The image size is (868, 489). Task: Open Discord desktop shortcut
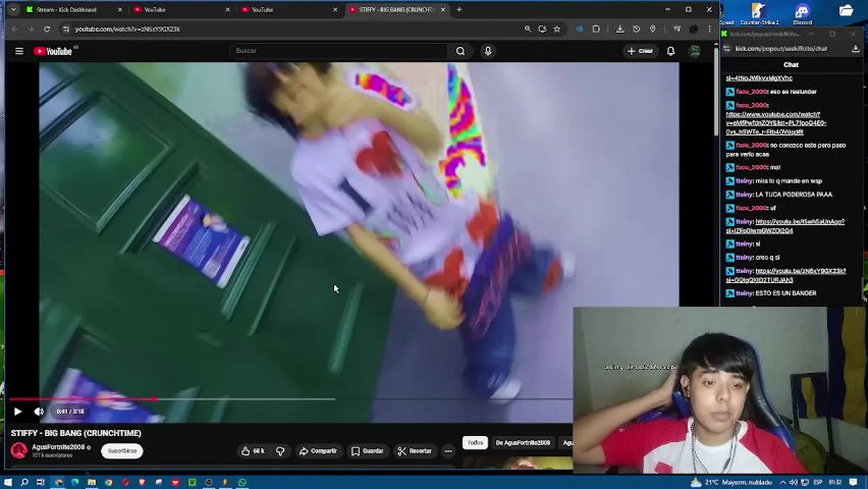(x=802, y=14)
